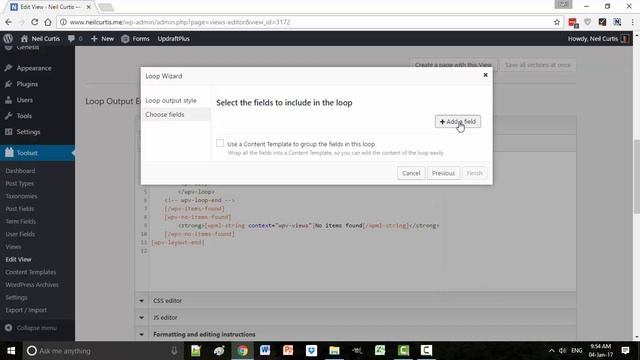Open Tools in sidebar
The height and width of the screenshot is (360, 640).
tap(24, 116)
